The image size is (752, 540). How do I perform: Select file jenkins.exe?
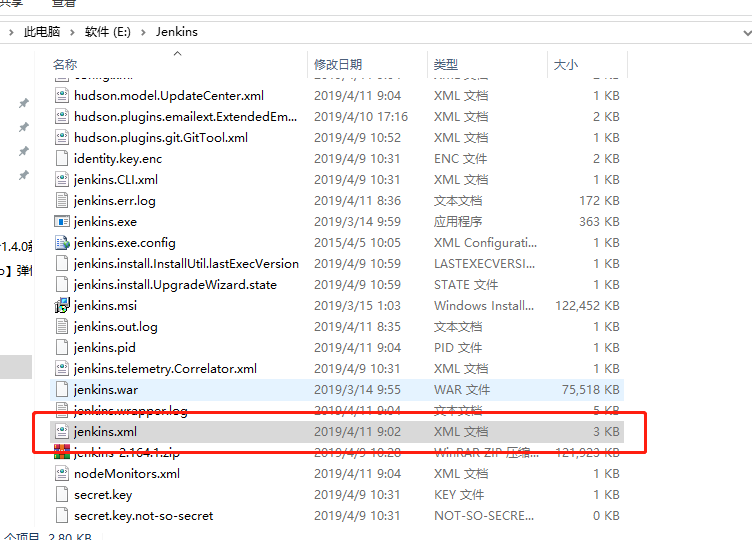pos(105,222)
